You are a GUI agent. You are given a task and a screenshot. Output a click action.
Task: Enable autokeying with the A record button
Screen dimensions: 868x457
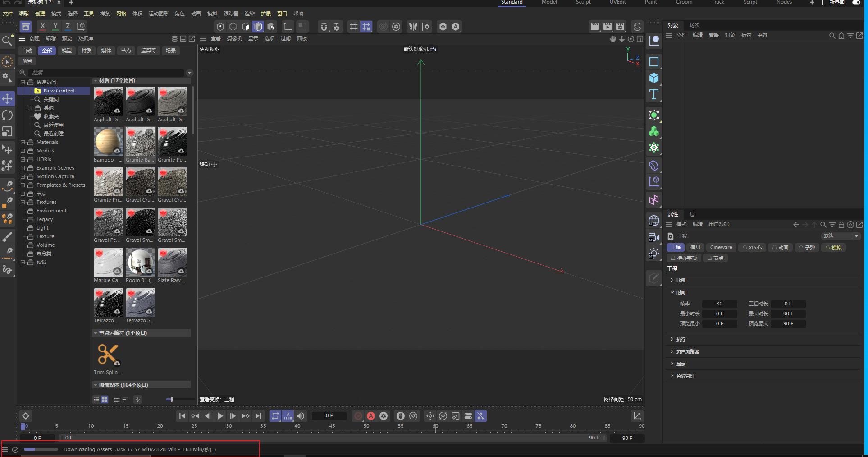(371, 416)
